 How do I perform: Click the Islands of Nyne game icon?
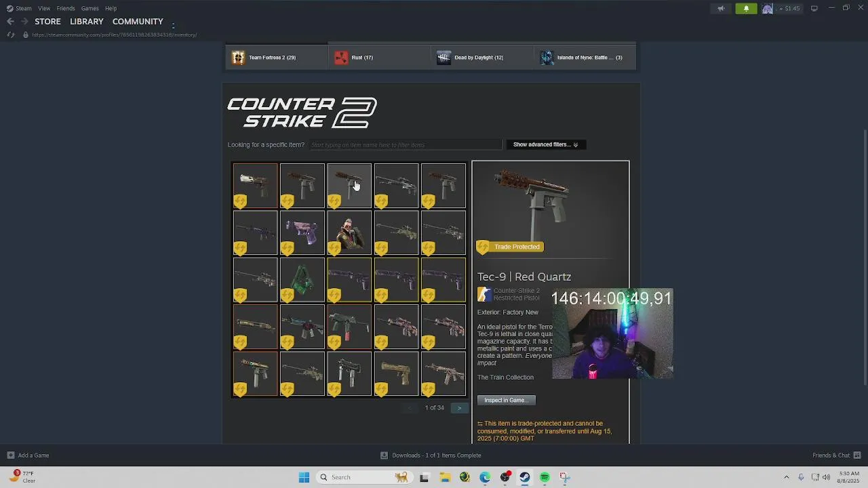(547, 58)
